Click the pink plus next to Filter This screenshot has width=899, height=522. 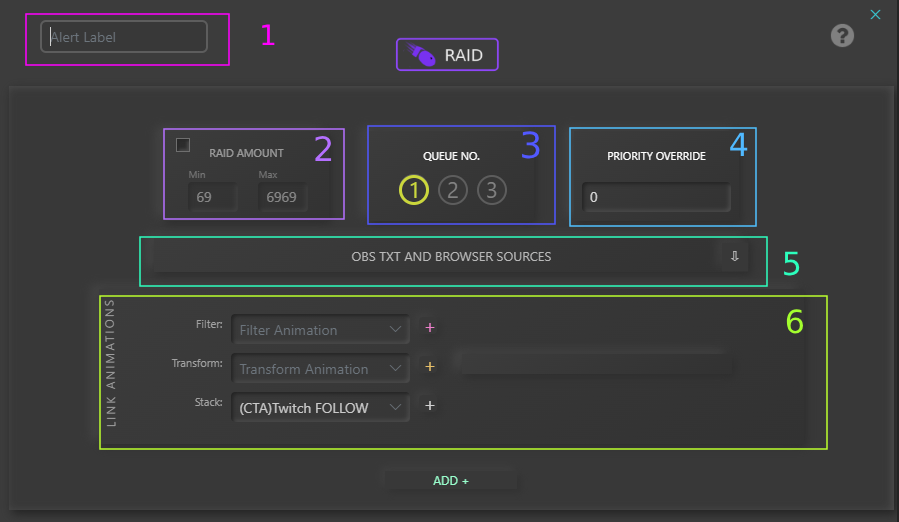tap(430, 328)
